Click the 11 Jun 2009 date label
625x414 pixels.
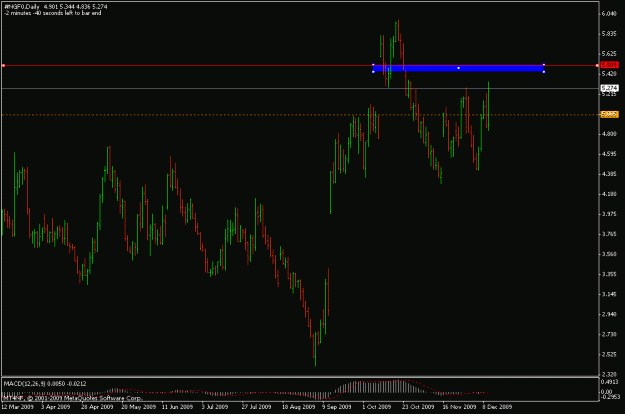tap(177, 407)
